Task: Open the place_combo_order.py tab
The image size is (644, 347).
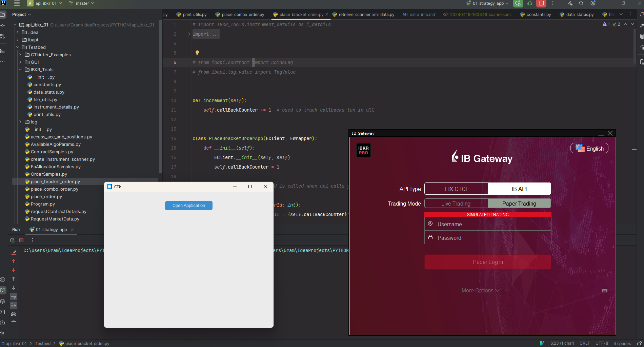Action: click(x=242, y=15)
